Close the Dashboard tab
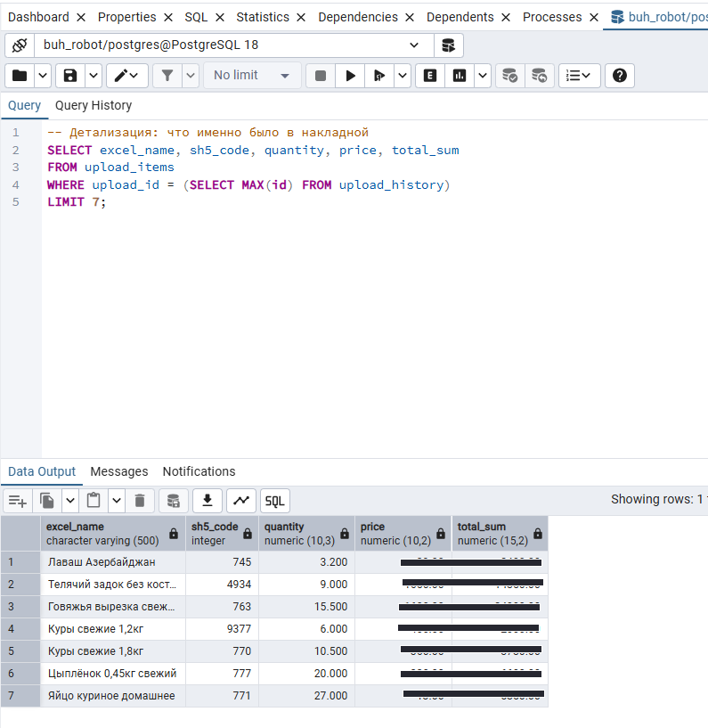Viewport: 708px width, 728px height. coord(81,18)
